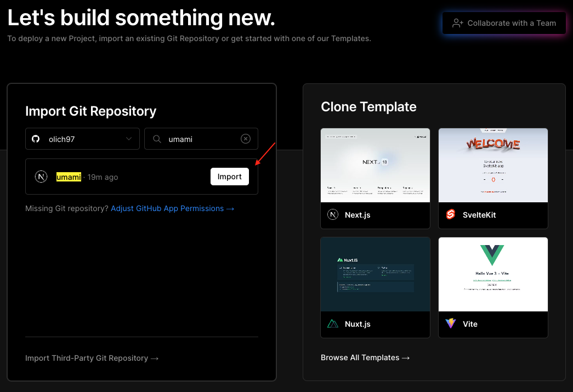Click the Import Git Repository heading
The height and width of the screenshot is (392, 573).
coord(90,111)
